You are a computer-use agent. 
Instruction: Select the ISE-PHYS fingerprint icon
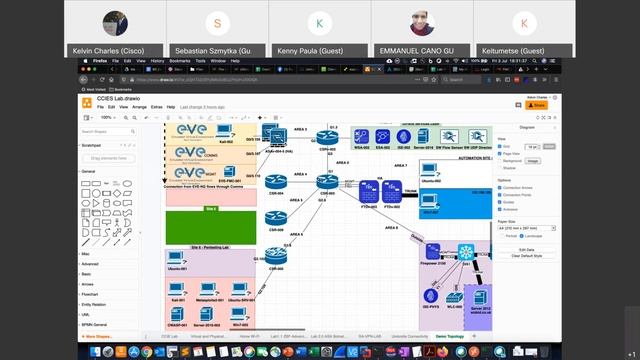tap(431, 296)
